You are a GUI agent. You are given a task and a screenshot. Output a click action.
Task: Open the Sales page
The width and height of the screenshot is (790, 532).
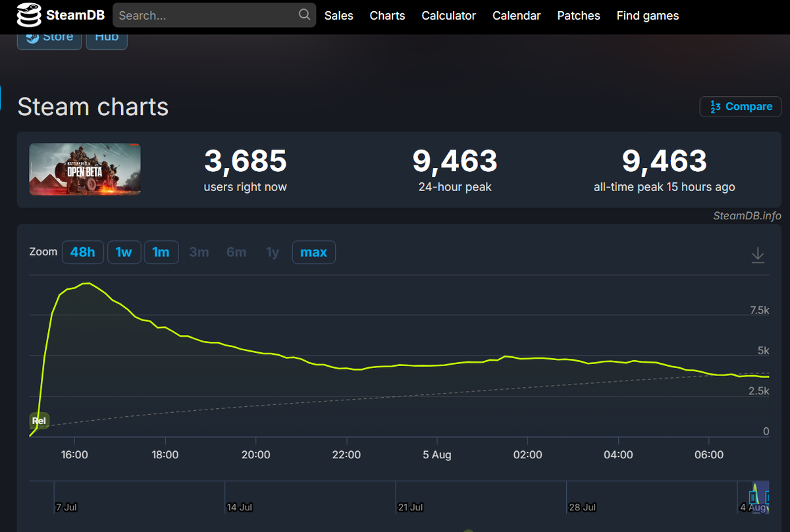[338, 15]
